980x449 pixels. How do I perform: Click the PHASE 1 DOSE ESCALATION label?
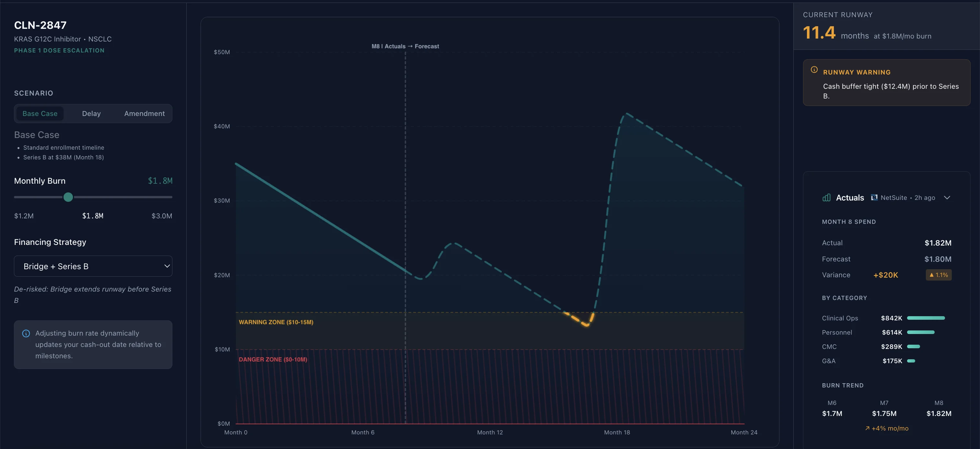coord(59,50)
